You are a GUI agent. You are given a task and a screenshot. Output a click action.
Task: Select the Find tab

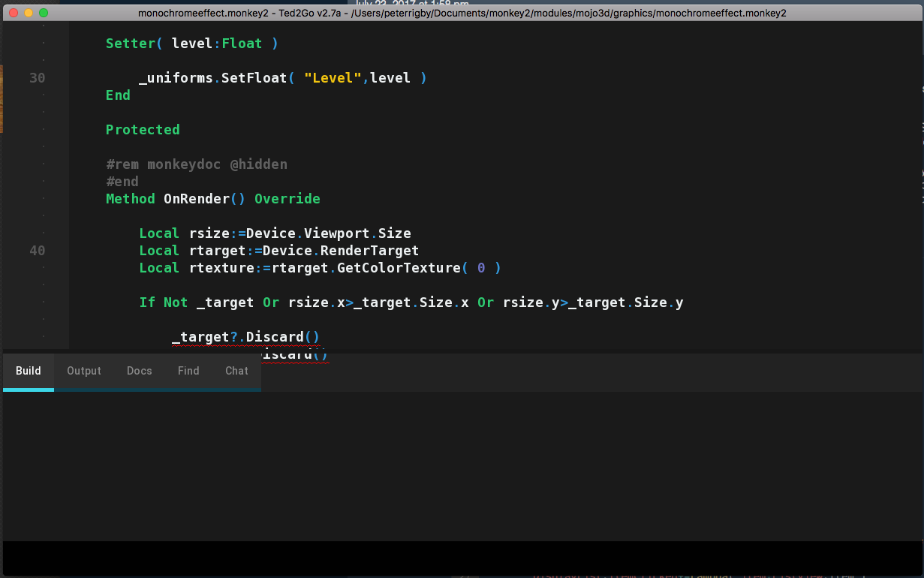pos(188,371)
